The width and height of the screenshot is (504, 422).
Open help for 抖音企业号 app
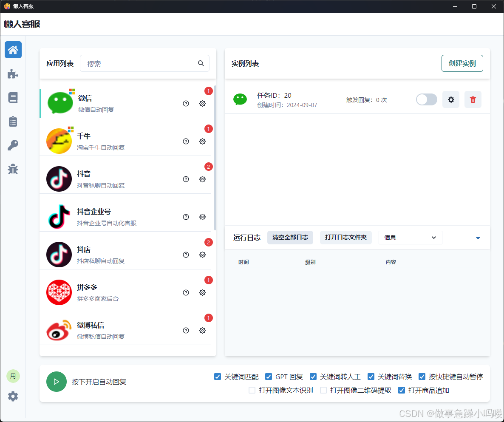pyautogui.click(x=186, y=217)
